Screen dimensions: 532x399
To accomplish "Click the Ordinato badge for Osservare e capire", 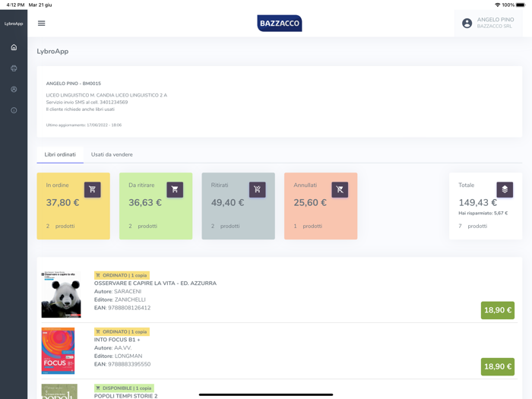I will point(122,275).
